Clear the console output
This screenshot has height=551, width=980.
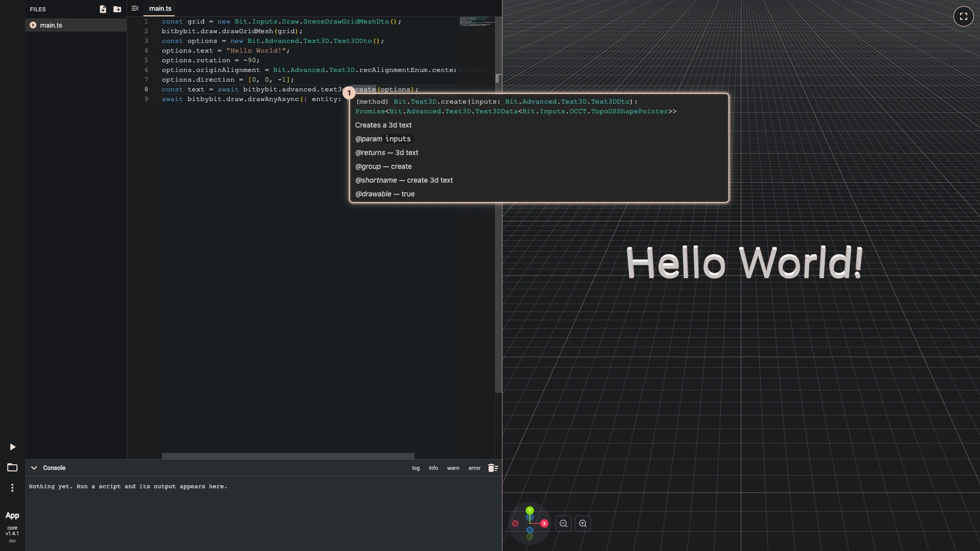click(x=493, y=468)
